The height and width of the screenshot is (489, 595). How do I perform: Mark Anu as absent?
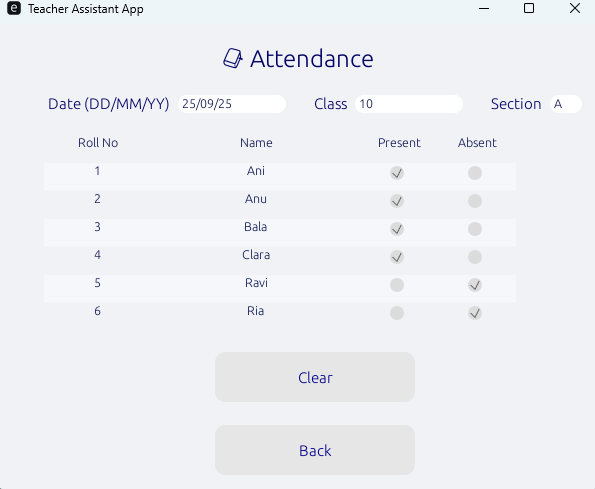pos(475,201)
